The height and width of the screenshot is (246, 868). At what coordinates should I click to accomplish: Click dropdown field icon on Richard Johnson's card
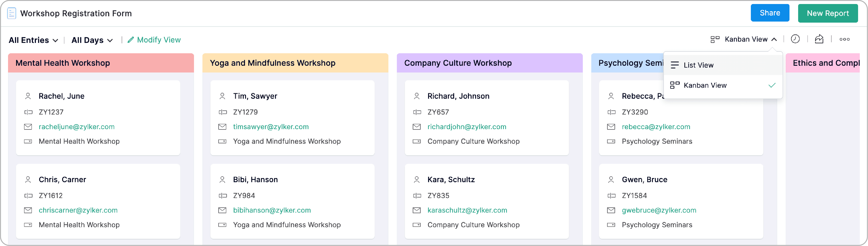coord(417,141)
